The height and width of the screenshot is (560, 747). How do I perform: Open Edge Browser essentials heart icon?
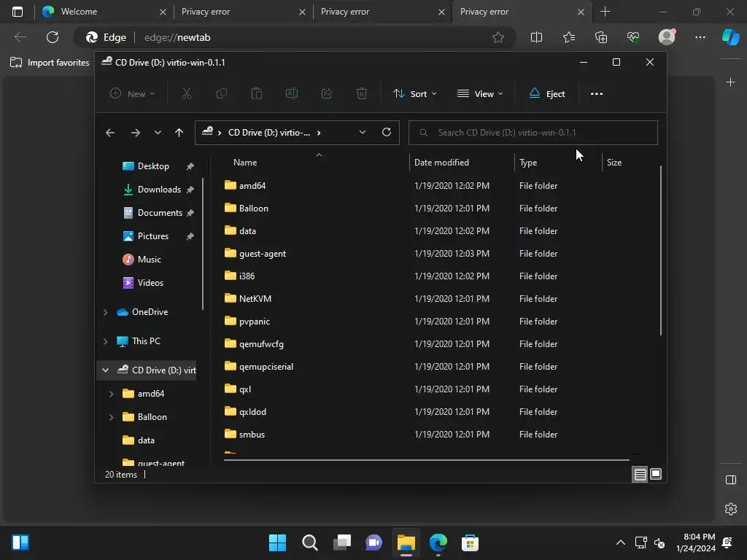click(x=633, y=37)
